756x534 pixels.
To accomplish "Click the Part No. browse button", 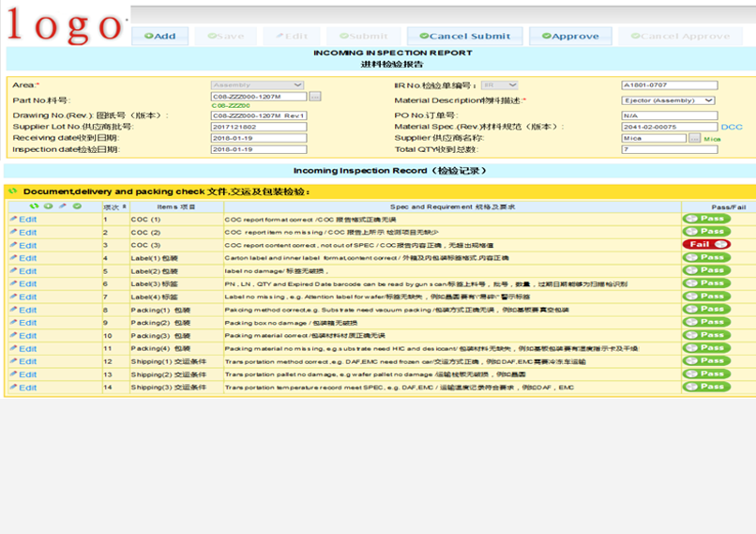I will click(x=315, y=97).
